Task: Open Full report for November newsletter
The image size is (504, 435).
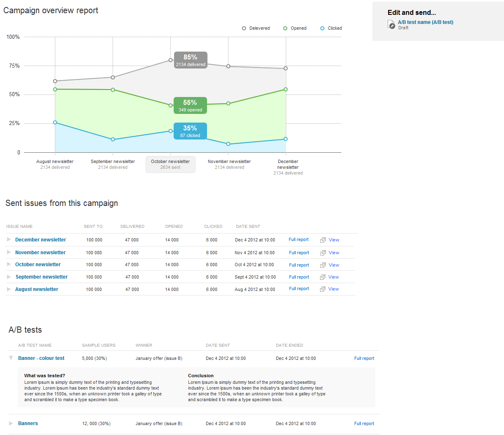Action: coord(299,253)
